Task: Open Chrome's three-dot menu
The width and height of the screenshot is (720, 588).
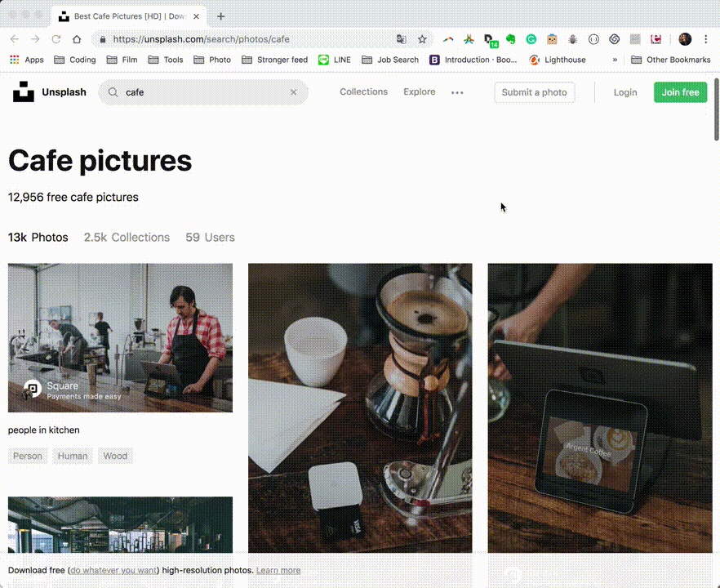Action: [x=706, y=39]
